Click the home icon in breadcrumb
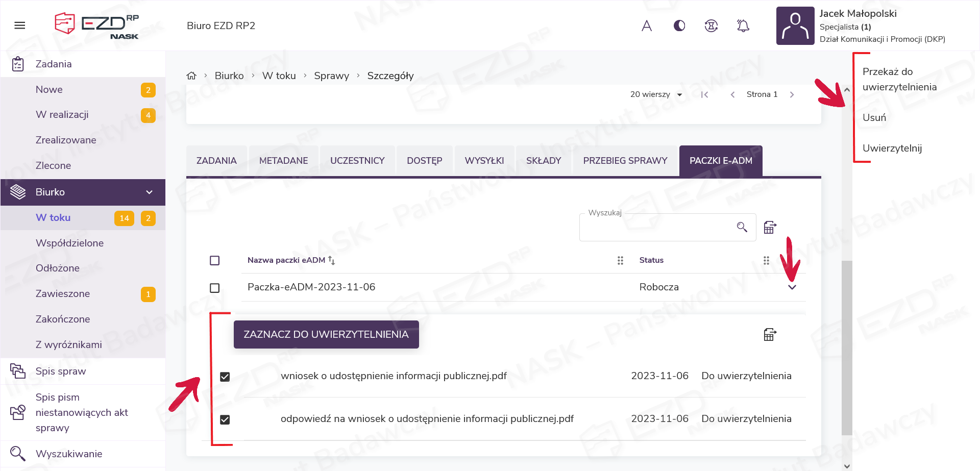 (x=191, y=76)
